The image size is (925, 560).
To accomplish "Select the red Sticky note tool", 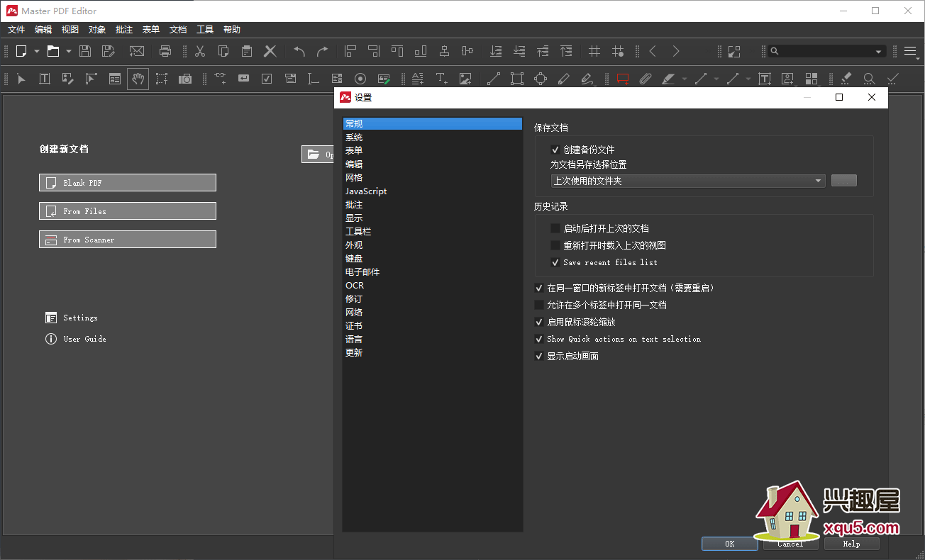I will 623,79.
